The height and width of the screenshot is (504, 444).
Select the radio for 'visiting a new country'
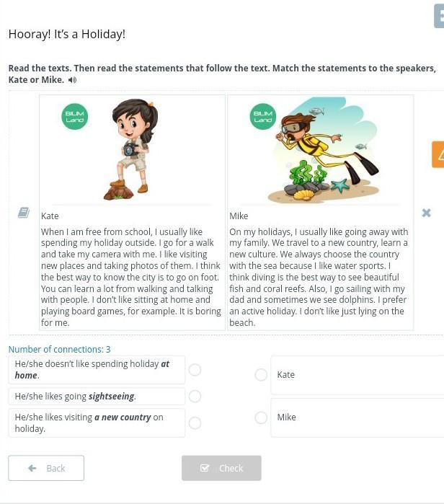[x=195, y=423]
